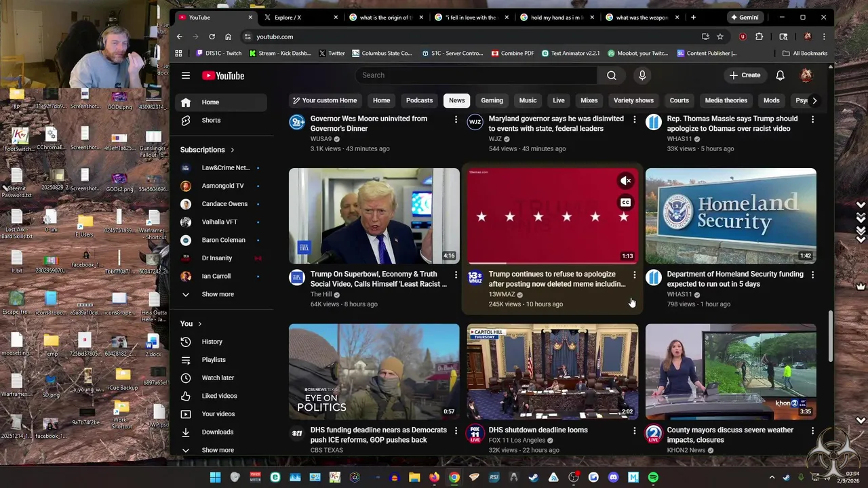Click the YouTube page scrollbar

(x=831, y=337)
